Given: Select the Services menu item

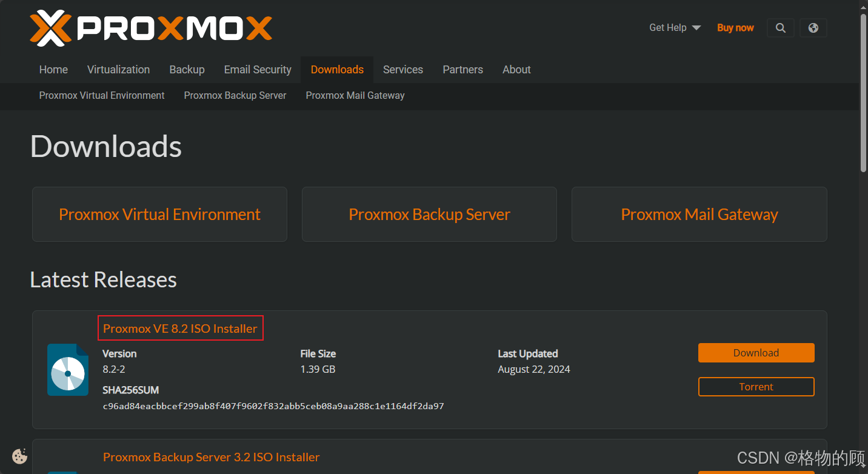Looking at the screenshot, I should [403, 70].
